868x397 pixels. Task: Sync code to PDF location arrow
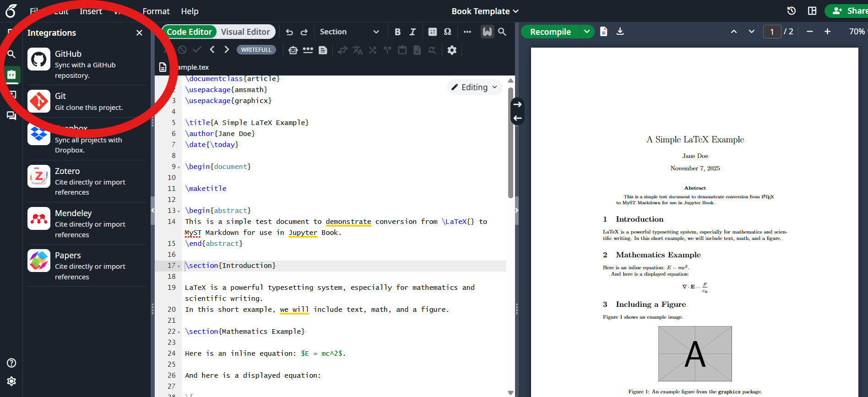point(517,104)
